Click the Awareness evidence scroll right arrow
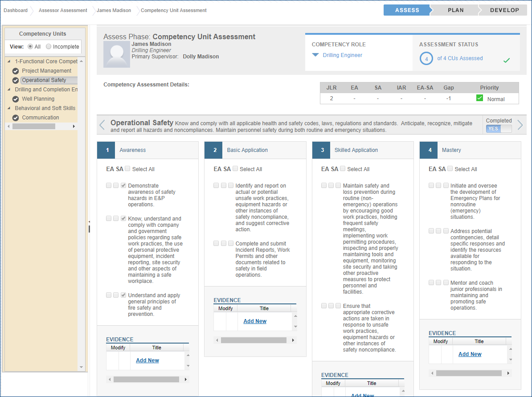This screenshot has height=397, width=532. point(186,379)
